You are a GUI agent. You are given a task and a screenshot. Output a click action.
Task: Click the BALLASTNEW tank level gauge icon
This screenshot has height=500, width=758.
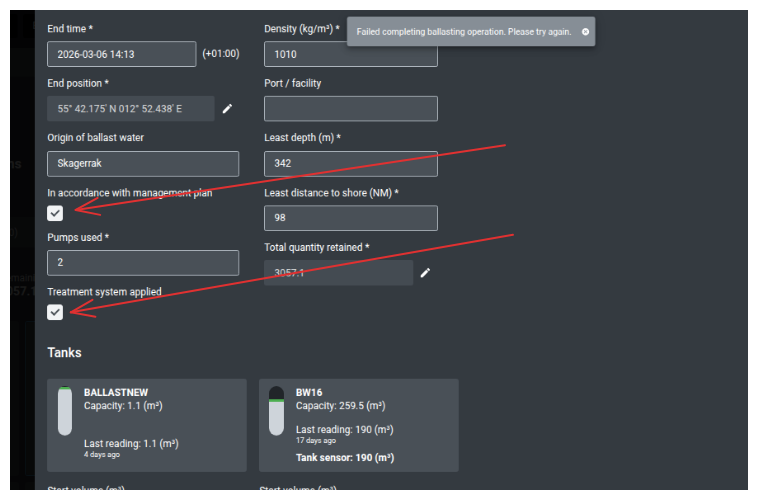tap(65, 411)
